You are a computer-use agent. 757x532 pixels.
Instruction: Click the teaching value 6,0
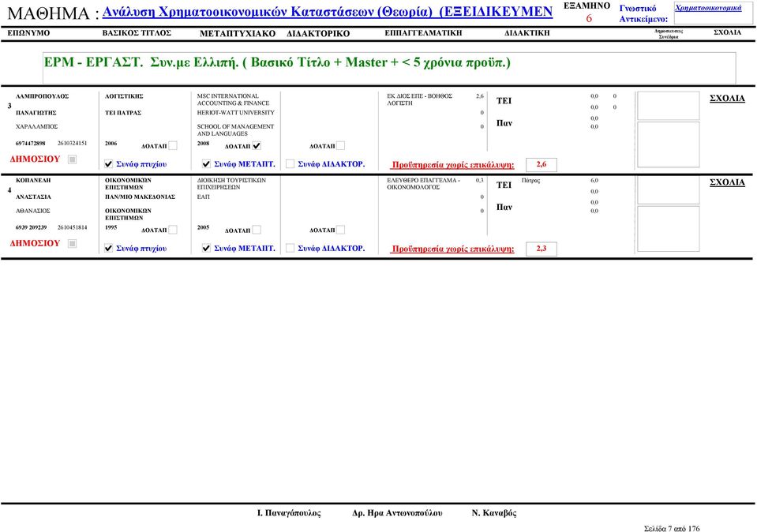[x=594, y=180]
